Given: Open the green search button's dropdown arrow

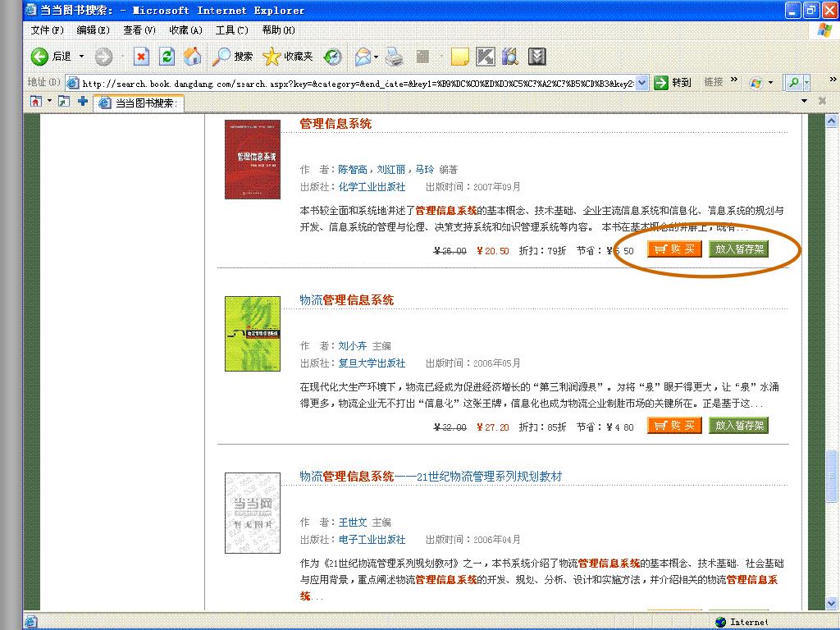Looking at the screenshot, I should tap(806, 83).
